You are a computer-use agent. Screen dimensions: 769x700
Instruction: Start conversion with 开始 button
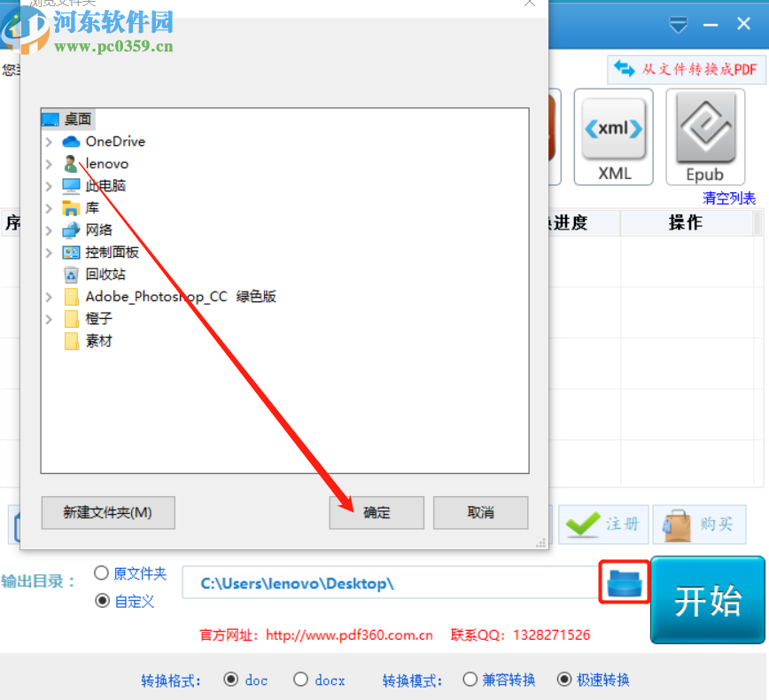(x=708, y=600)
